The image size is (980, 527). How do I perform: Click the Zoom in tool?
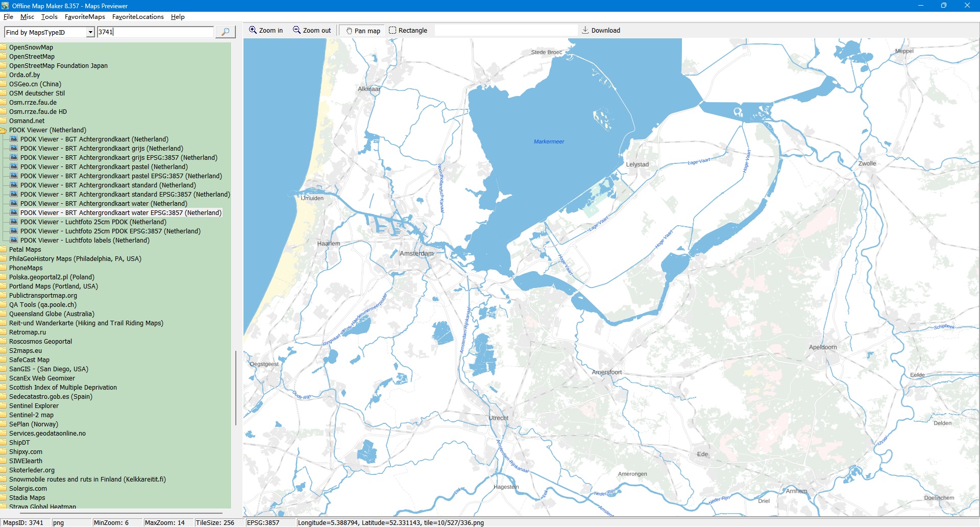tap(265, 31)
